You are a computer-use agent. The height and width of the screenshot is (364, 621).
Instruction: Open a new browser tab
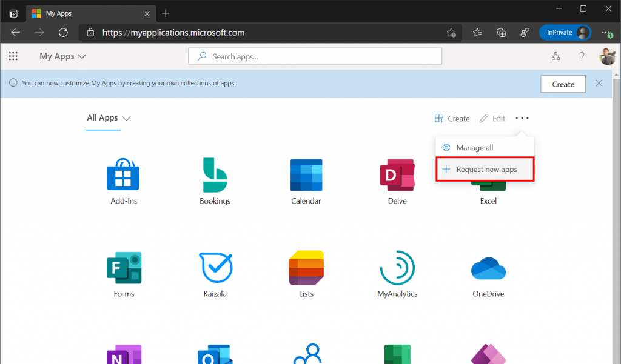coord(166,13)
